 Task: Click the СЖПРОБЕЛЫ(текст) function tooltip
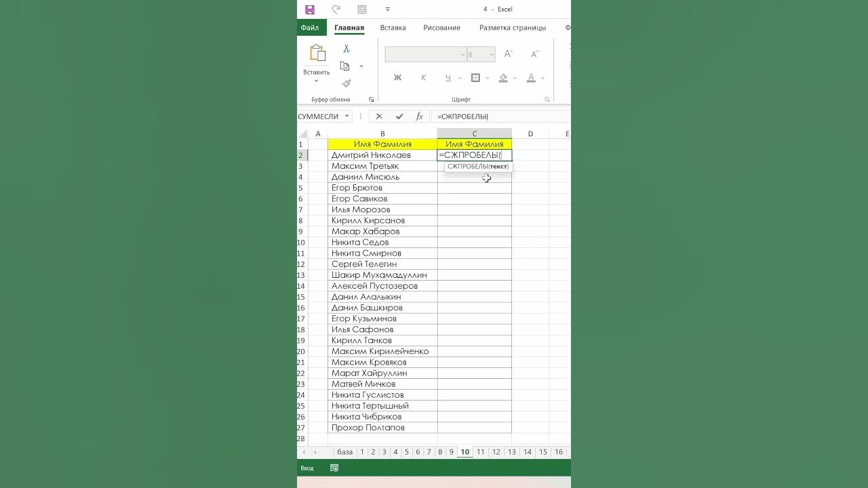[x=478, y=167]
